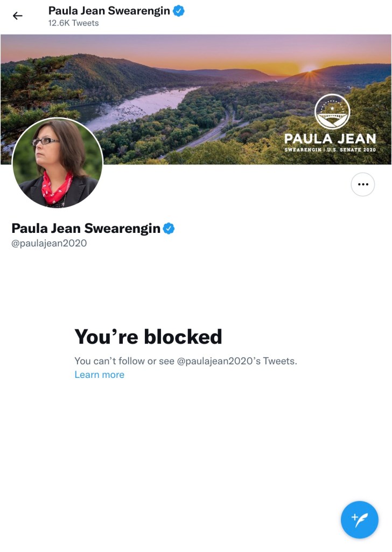Select Paula Jean Swearengin title in header
Image resolution: width=392 pixels, height=552 pixels.
click(x=109, y=11)
